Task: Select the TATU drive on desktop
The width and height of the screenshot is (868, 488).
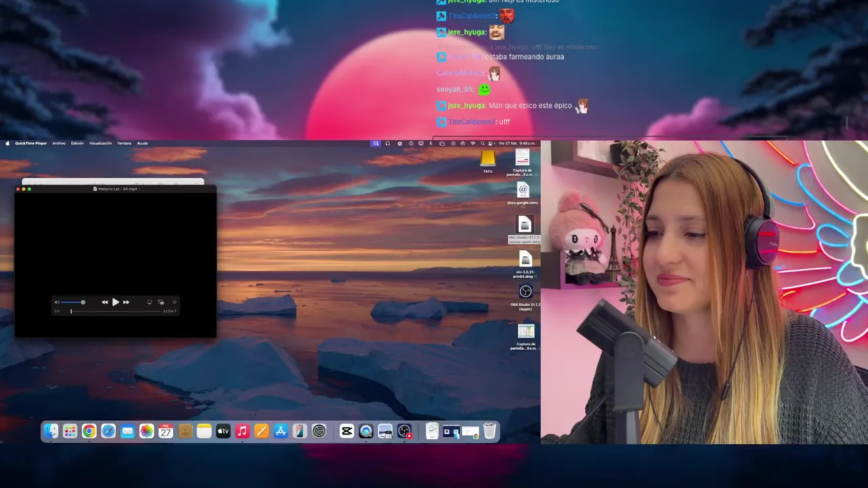Action: pos(488,162)
